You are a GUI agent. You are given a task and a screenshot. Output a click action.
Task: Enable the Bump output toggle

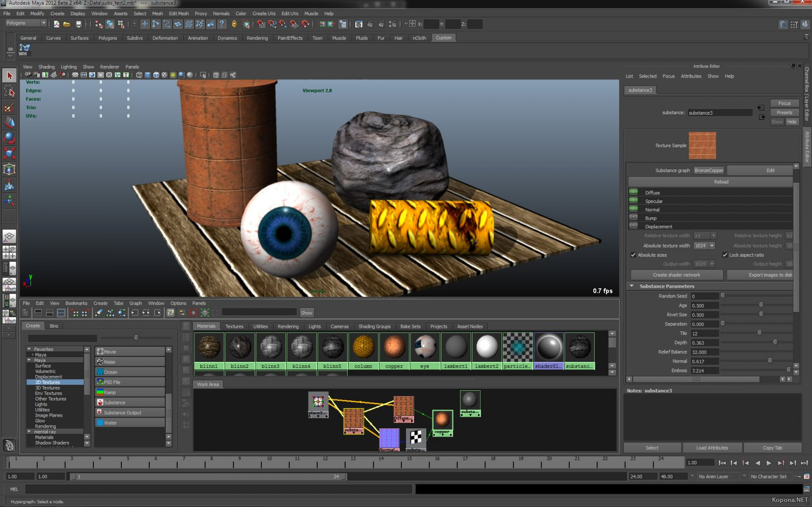(633, 217)
